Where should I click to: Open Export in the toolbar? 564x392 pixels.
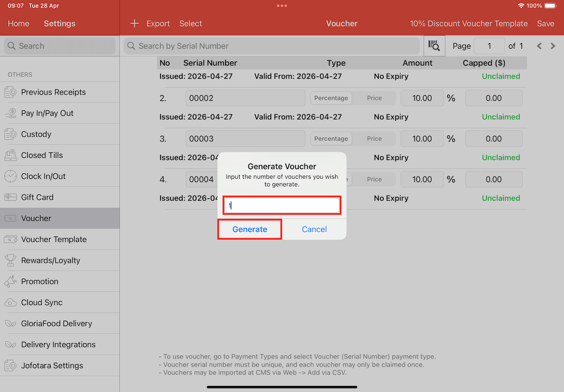(x=158, y=23)
